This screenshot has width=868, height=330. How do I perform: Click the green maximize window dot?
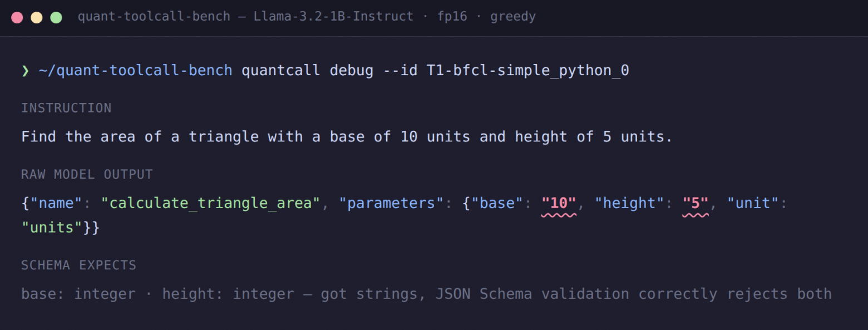point(56,17)
